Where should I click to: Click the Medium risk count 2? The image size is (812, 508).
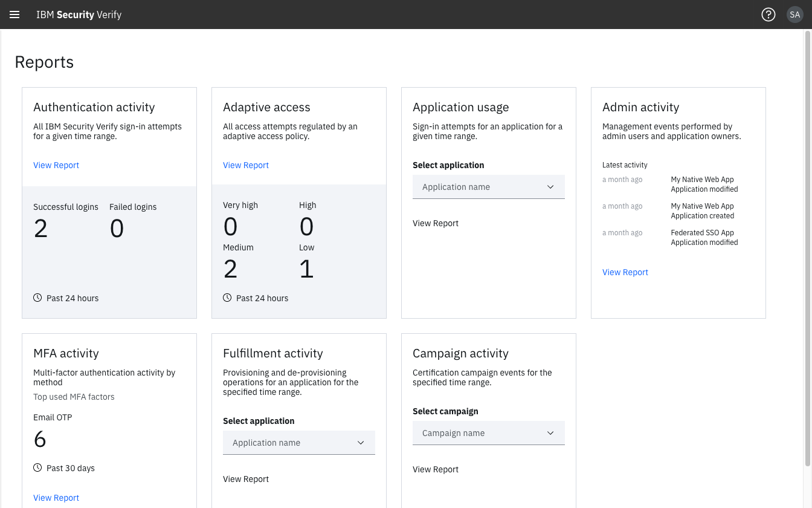tap(230, 269)
